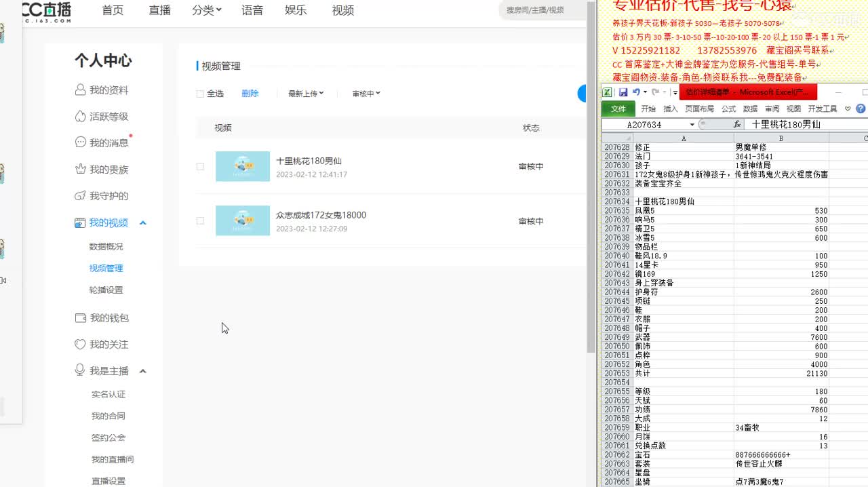
Task: Open 语音 in CC navigation
Action: pyautogui.click(x=252, y=10)
